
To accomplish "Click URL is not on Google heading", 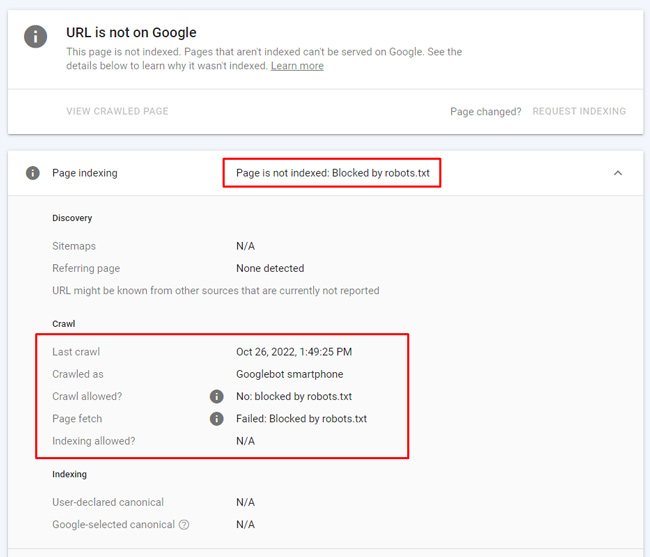I will [131, 33].
